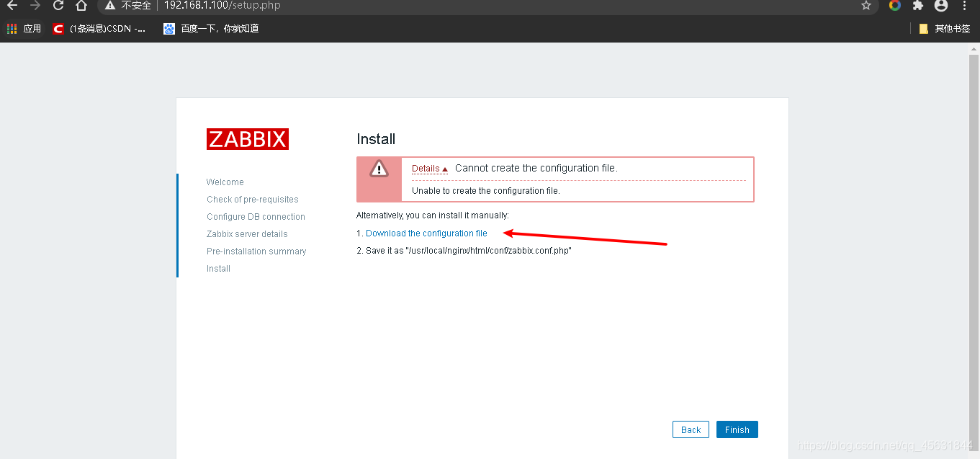The width and height of the screenshot is (980, 459).
Task: Click the ZABBIX logo
Action: coord(248,139)
